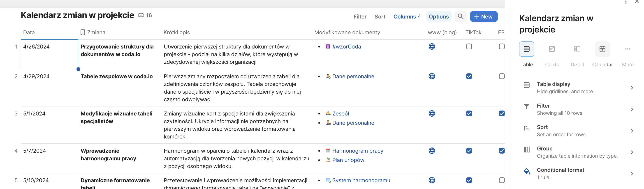
Task: Click the link count icon beside title
Action: (141, 16)
